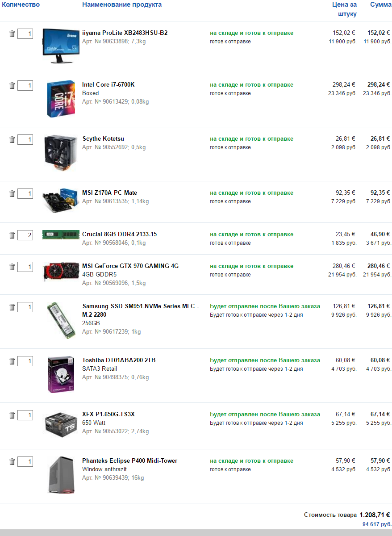Remove MSI Z170A PC Mate from cart

point(12,193)
